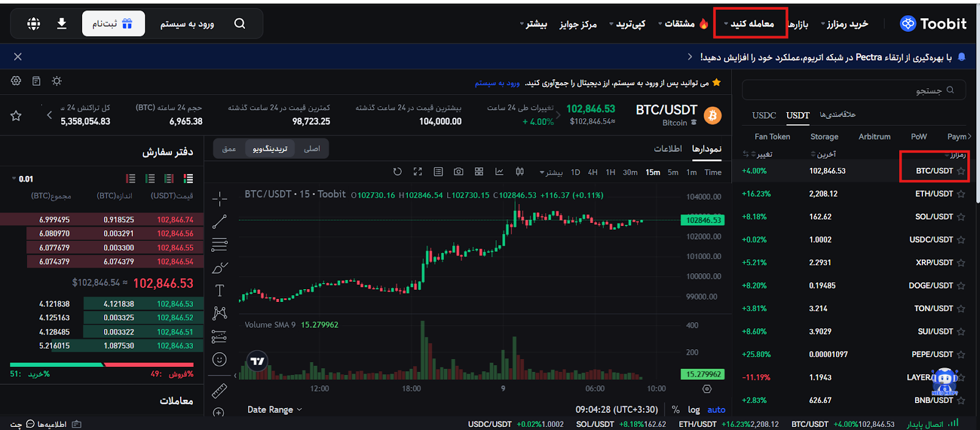The image size is (980, 430).
Task: Switch chart to عمق depth view
Action: [229, 148]
